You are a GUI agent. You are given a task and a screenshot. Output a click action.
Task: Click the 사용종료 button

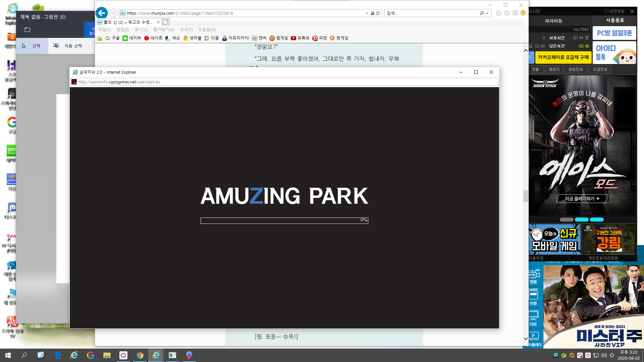(x=615, y=20)
